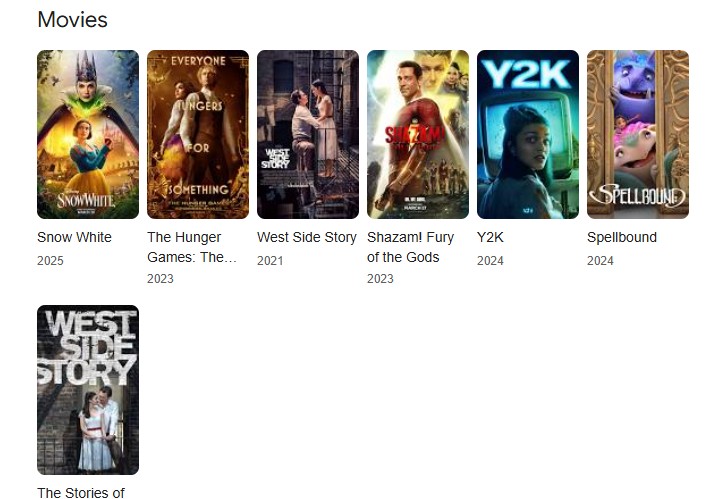The width and height of the screenshot is (720, 499).
Task: Select the West Side Story 2021 poster
Action: pos(308,134)
